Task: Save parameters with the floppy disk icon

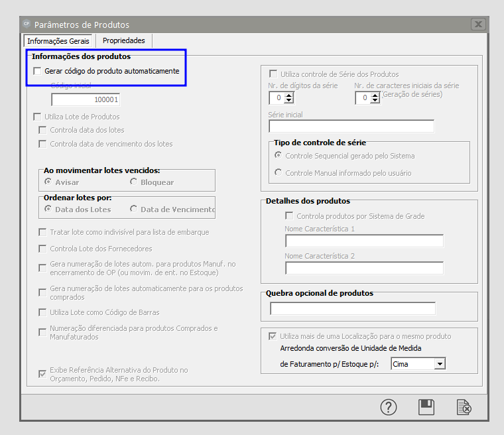Action: [x=426, y=407]
